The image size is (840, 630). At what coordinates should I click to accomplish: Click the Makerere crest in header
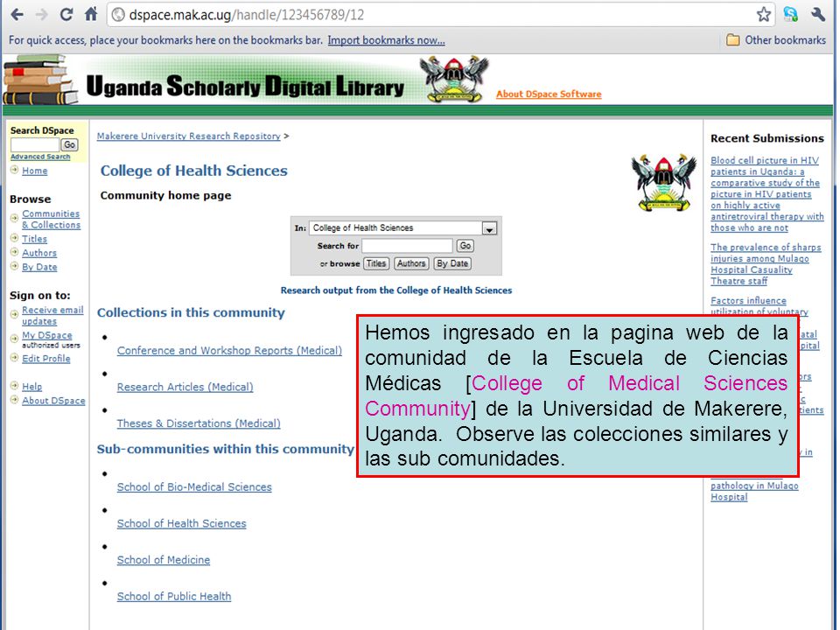click(454, 79)
